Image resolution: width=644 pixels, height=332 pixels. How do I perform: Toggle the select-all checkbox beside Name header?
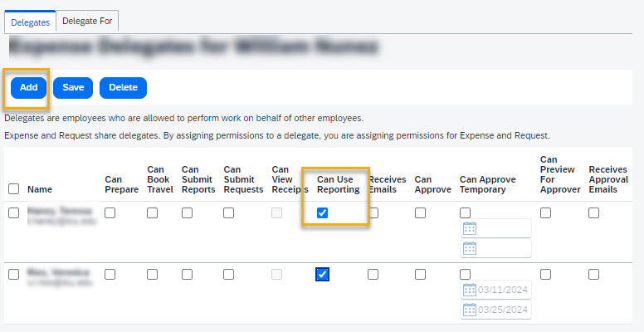point(13,188)
